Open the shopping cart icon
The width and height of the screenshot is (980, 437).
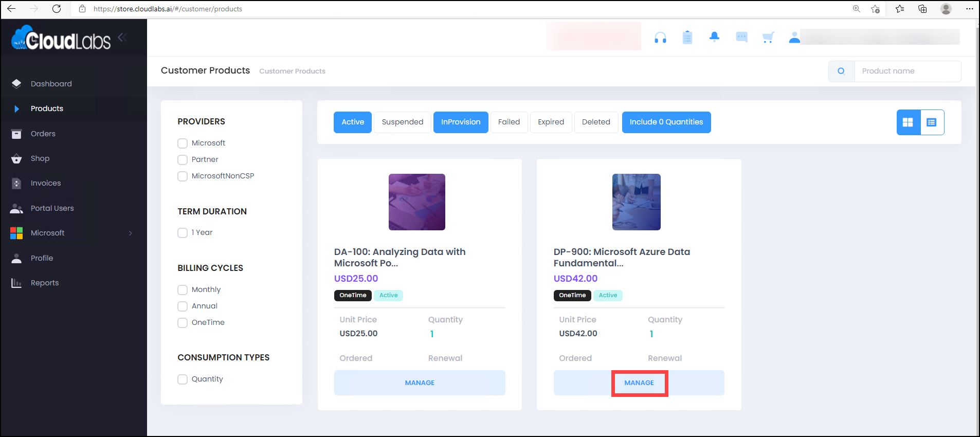(x=768, y=37)
